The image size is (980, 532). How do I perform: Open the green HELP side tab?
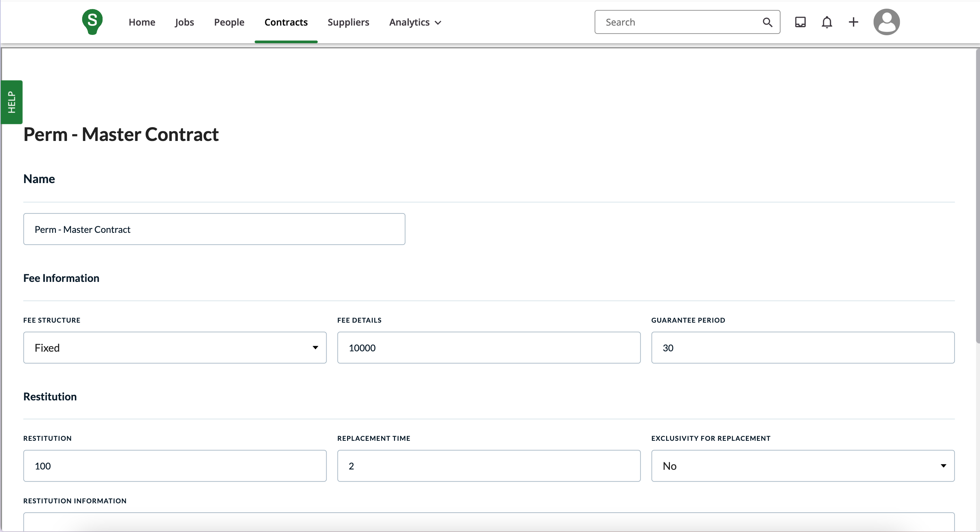tap(12, 102)
